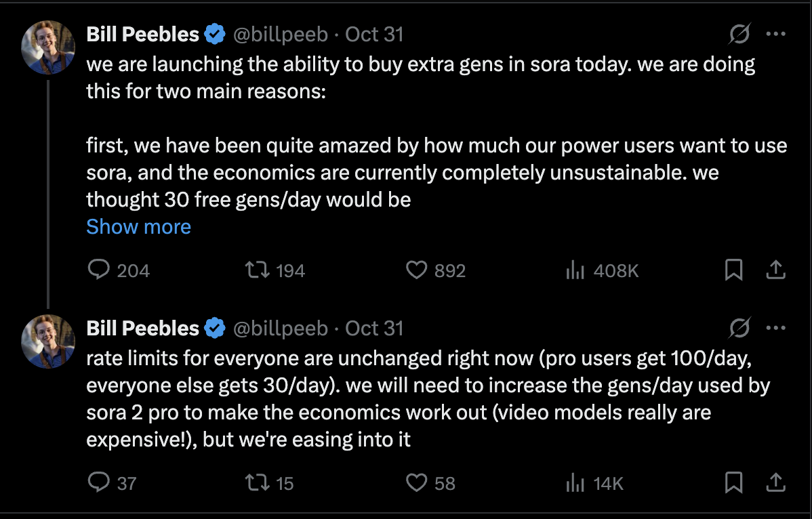Bookmark the first tweet about extra gens
Viewport: 812px width, 519px height.
coord(733,271)
